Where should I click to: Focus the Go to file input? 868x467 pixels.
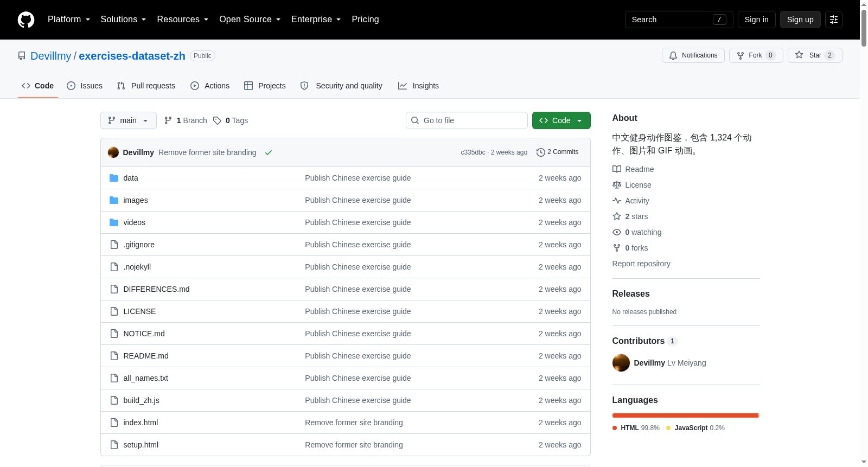point(467,120)
